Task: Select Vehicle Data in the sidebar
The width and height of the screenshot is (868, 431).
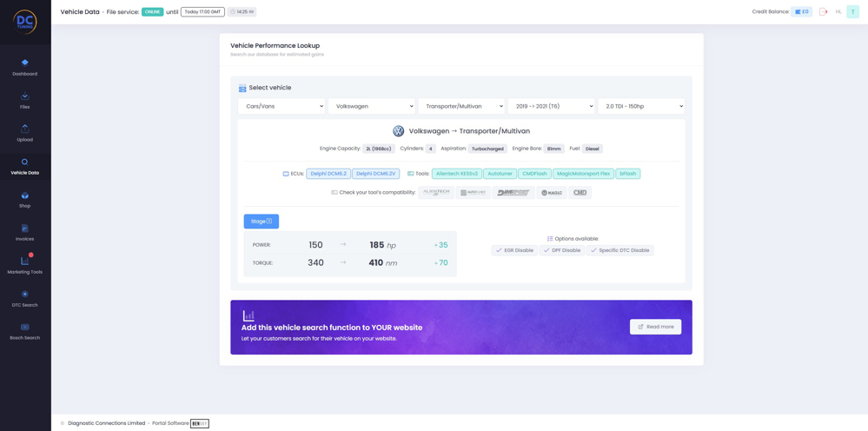Action: tap(24, 165)
